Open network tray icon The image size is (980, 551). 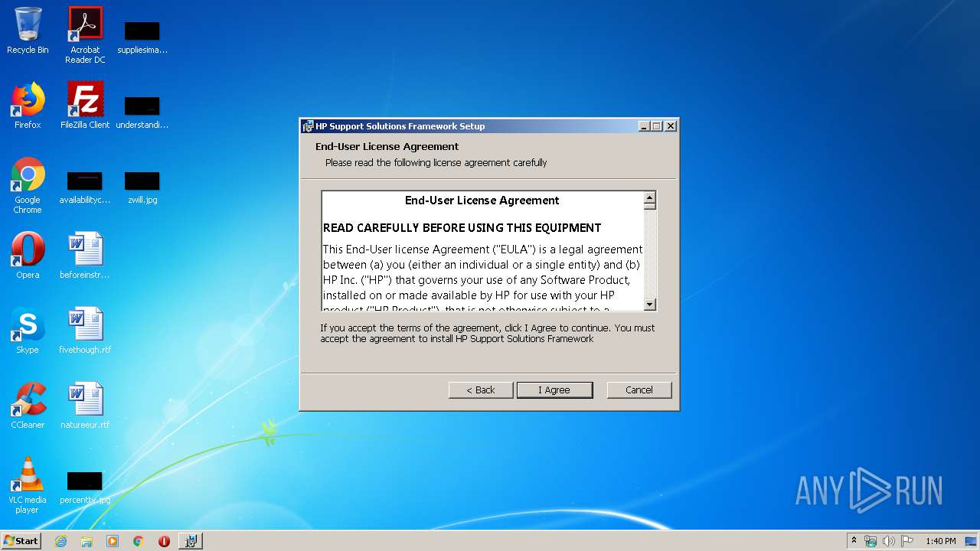point(871,541)
